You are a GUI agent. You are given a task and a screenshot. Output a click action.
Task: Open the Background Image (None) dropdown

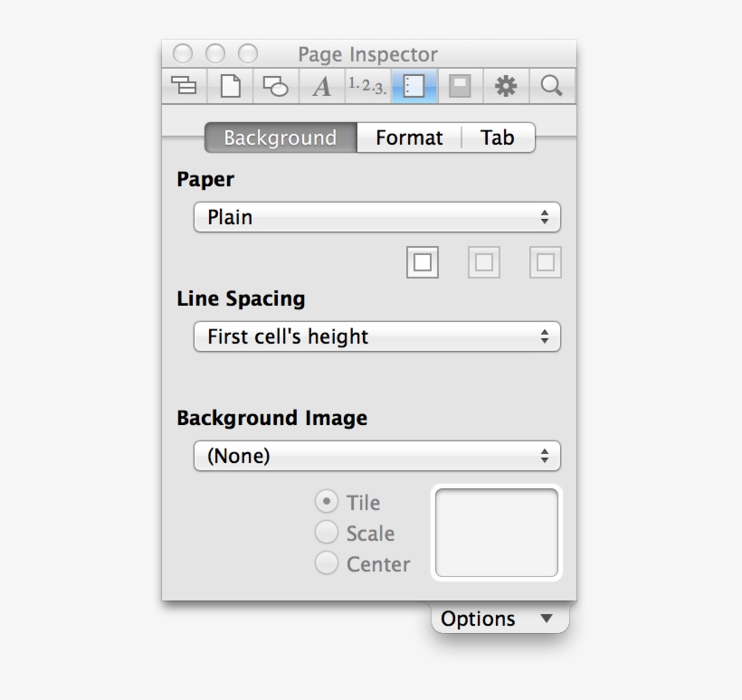pos(377,456)
